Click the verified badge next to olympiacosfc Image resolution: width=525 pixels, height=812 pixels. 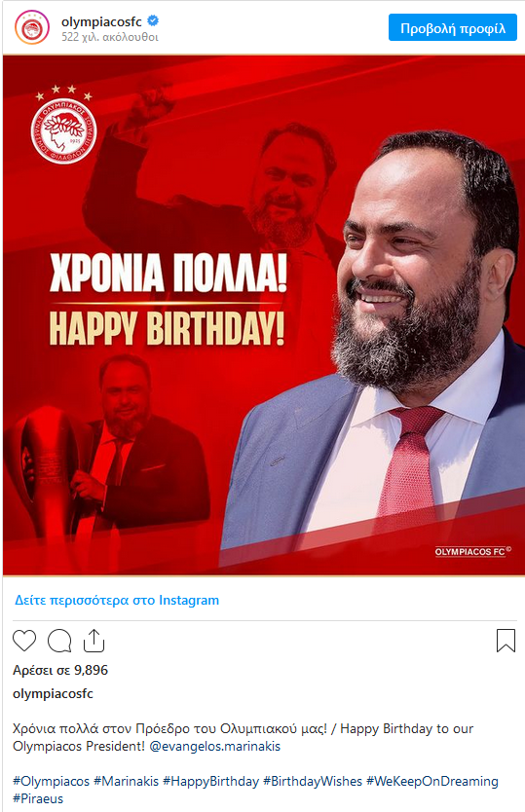pyautogui.click(x=153, y=21)
